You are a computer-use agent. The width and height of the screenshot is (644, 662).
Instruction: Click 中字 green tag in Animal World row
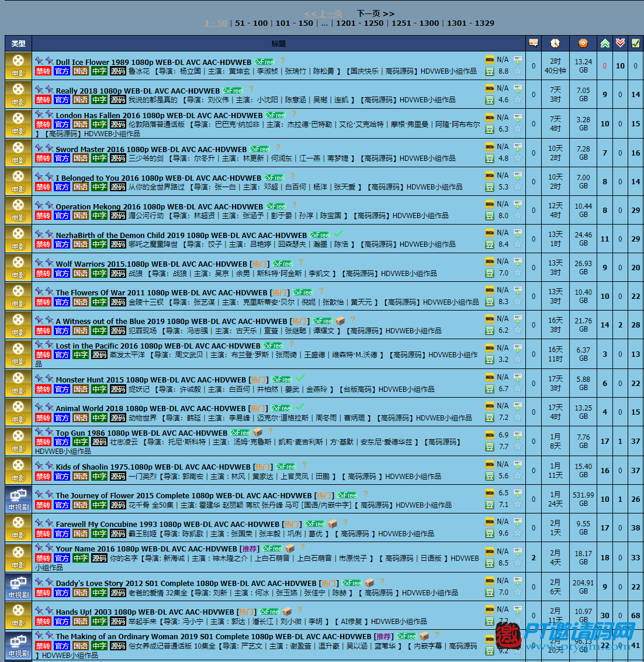[x=99, y=418]
